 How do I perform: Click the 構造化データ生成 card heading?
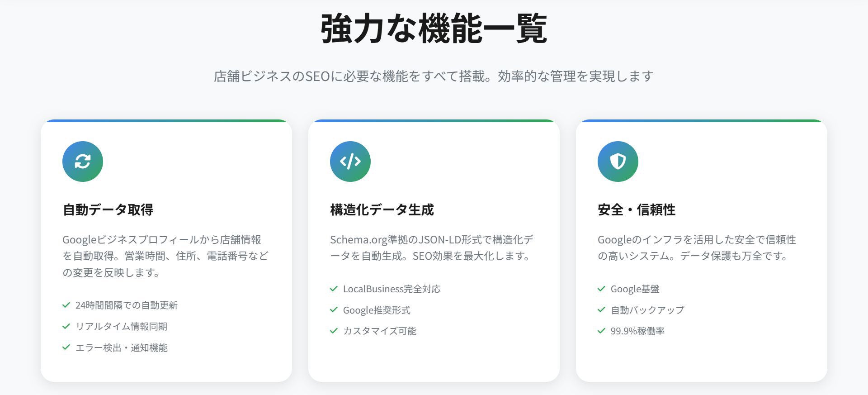382,209
